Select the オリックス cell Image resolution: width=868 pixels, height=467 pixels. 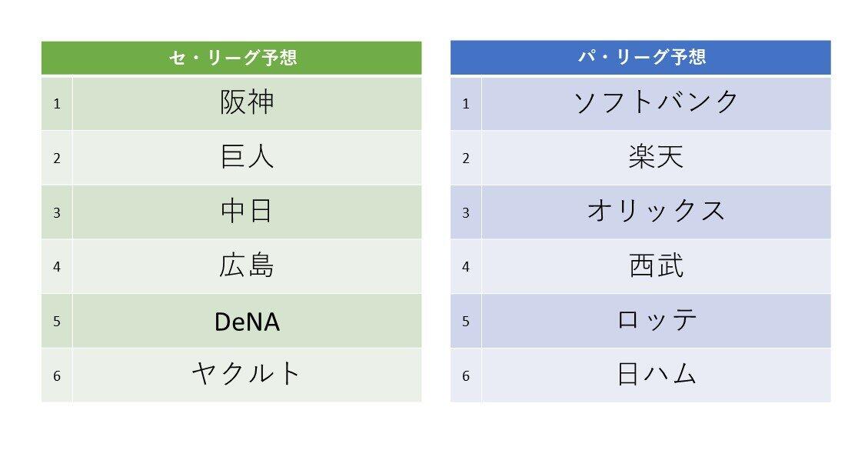tap(656, 212)
